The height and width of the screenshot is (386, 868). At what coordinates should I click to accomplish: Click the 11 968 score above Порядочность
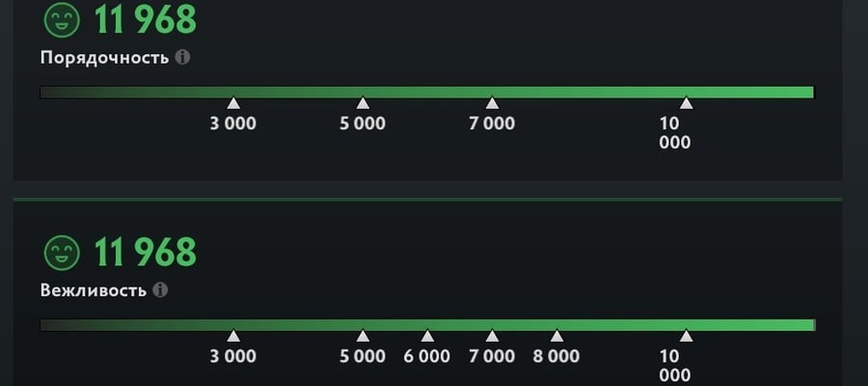click(x=145, y=20)
